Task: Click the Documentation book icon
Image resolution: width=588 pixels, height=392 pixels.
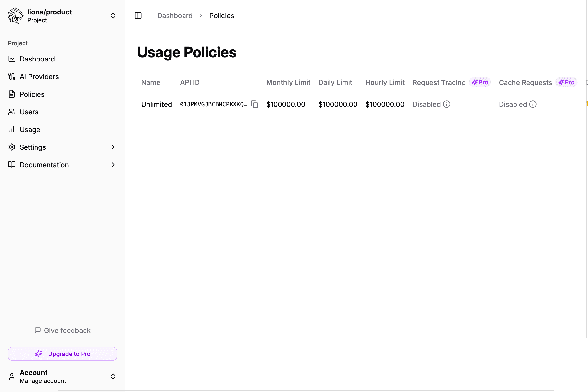Action: pyautogui.click(x=12, y=165)
